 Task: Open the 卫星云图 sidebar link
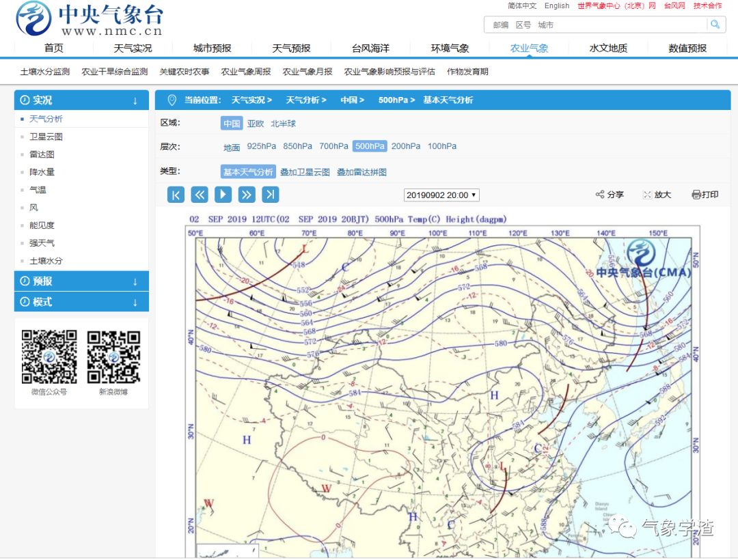46,137
